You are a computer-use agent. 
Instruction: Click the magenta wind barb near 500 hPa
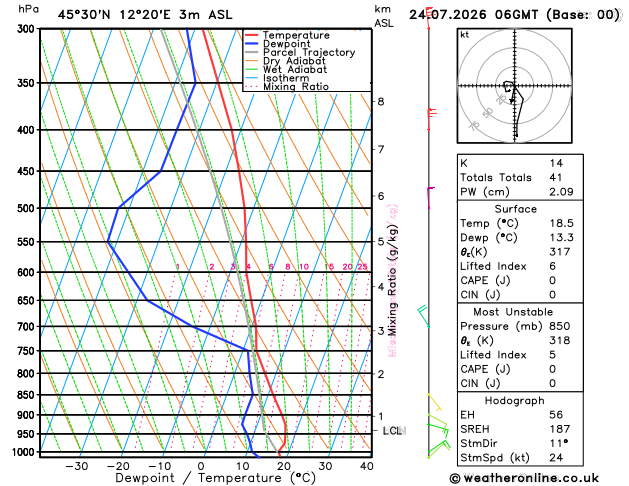(430, 198)
